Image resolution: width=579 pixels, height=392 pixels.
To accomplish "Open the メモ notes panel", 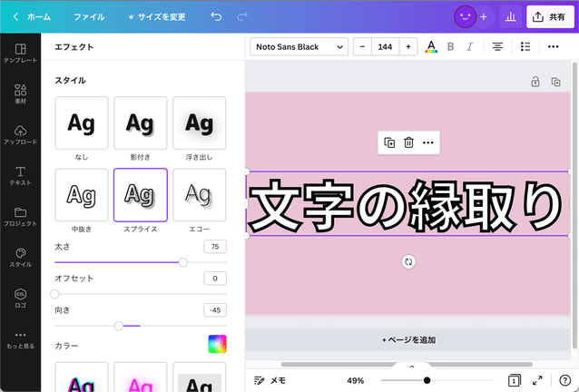I will (270, 380).
